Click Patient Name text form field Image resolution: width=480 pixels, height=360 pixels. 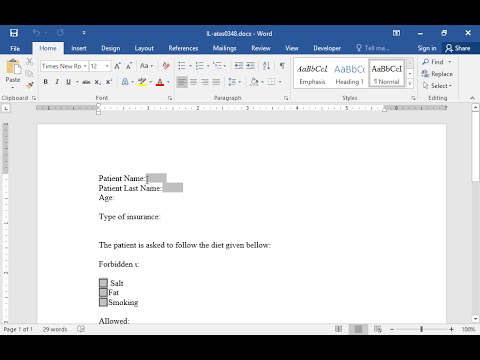(x=156, y=178)
